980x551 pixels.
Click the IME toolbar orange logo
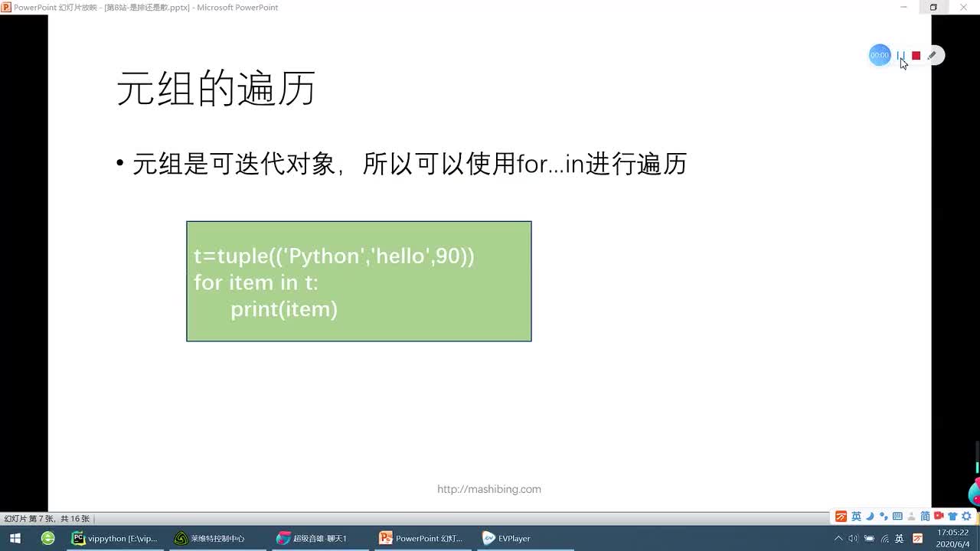841,517
